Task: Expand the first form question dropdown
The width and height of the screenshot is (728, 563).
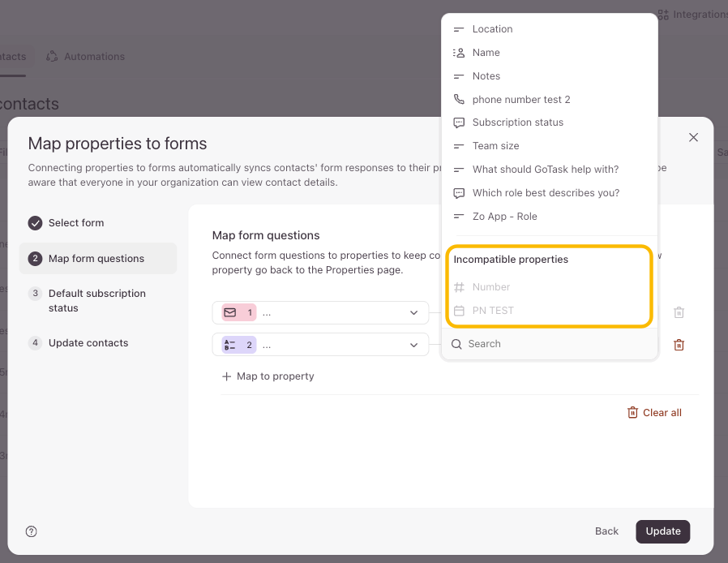Action: (413, 312)
